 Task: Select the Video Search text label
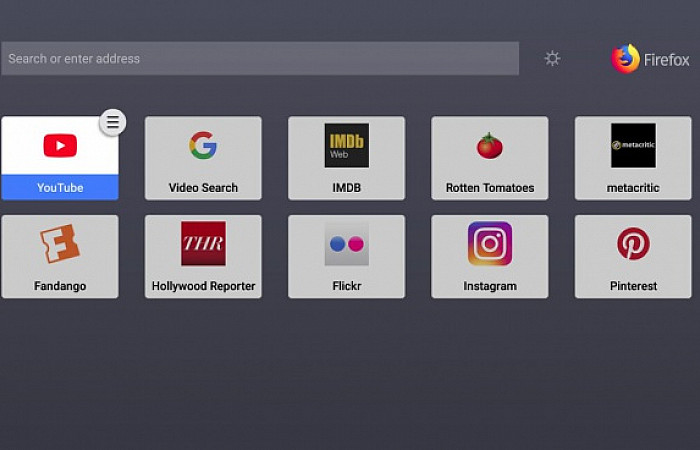click(x=203, y=188)
